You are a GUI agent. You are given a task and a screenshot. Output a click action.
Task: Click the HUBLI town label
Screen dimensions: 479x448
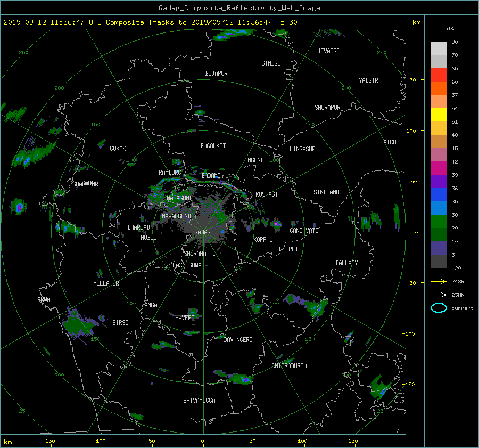coord(148,238)
